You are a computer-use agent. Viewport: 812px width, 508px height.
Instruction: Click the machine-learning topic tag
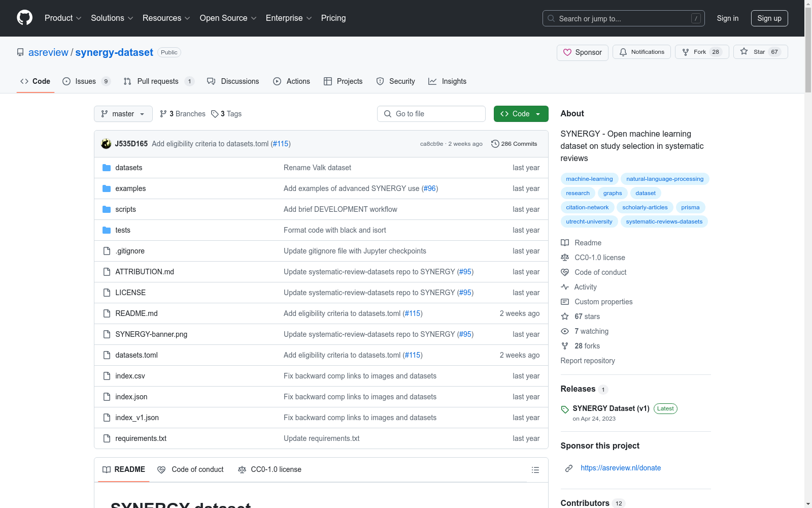pyautogui.click(x=589, y=179)
